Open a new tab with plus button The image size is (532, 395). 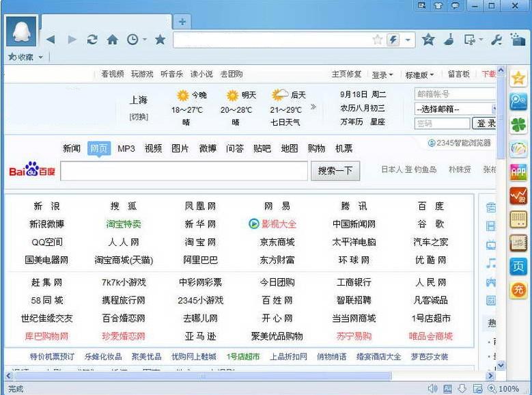(x=182, y=22)
